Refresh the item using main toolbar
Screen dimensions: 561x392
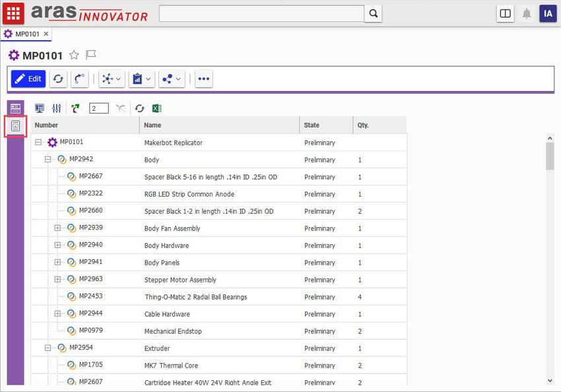pyautogui.click(x=58, y=79)
